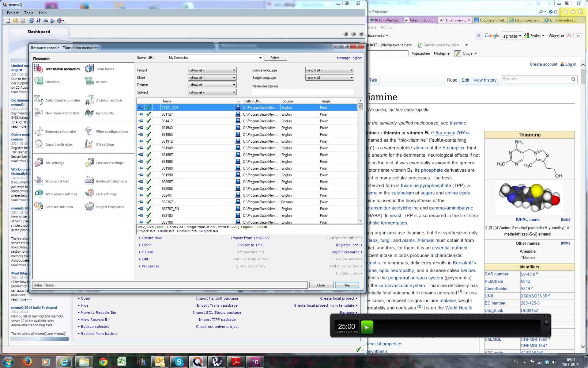The image size is (588, 368).
Task: Start the 25:00 timer play button
Action: coord(367,327)
